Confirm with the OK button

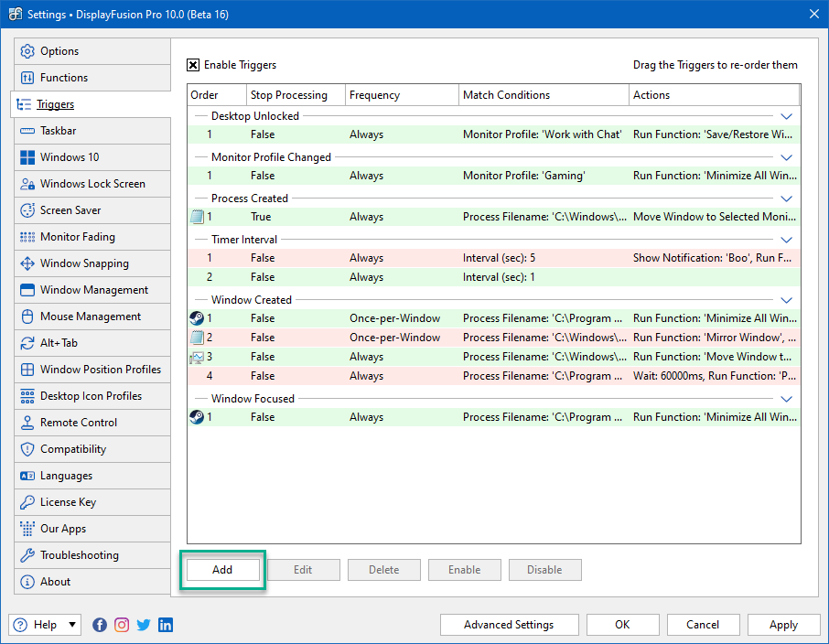tap(622, 625)
